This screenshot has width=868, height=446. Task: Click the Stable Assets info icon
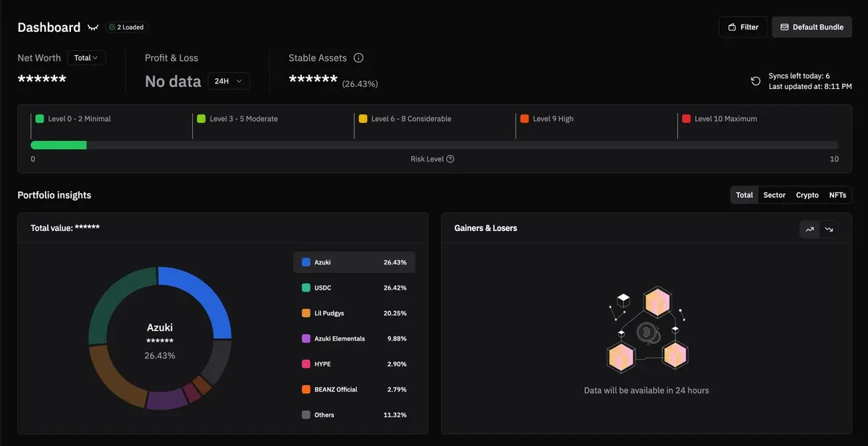359,57
